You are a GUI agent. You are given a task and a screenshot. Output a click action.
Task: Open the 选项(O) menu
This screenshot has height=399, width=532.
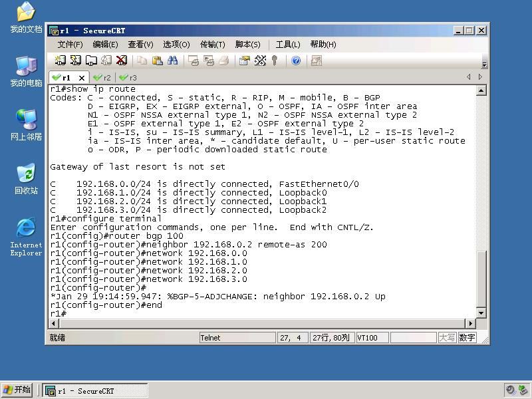176,45
